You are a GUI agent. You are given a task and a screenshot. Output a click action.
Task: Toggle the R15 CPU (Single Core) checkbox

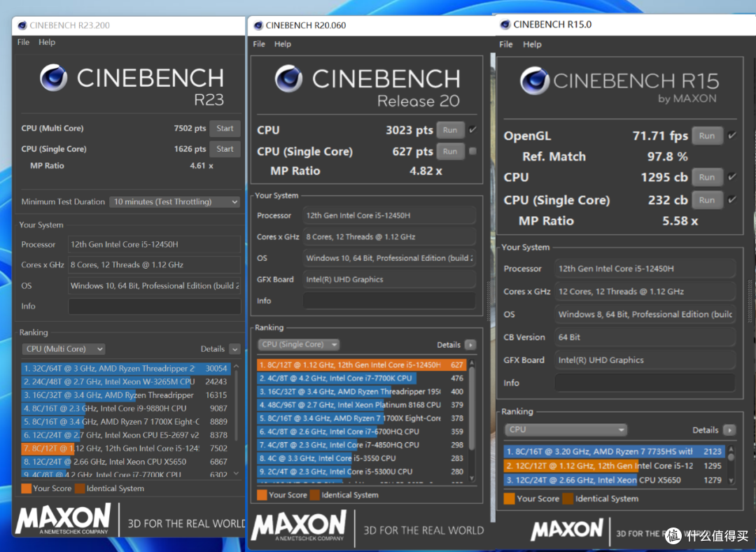coord(732,199)
